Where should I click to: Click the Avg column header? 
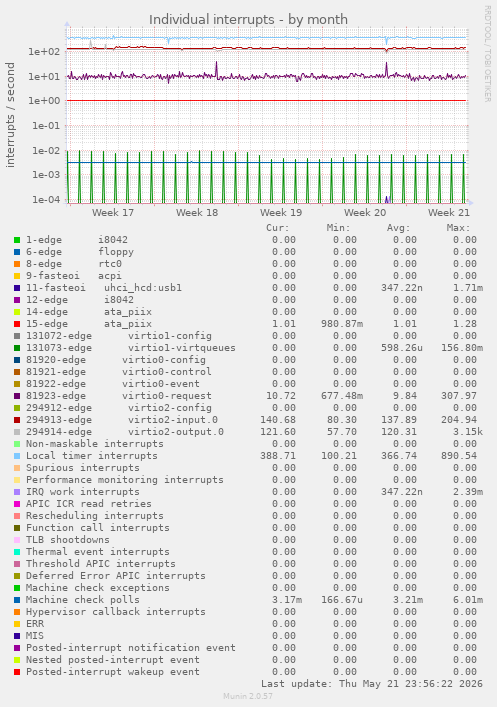(399, 228)
